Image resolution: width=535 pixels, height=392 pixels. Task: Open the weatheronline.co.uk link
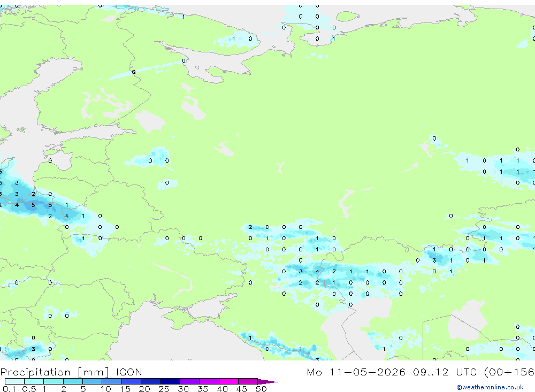point(490,387)
